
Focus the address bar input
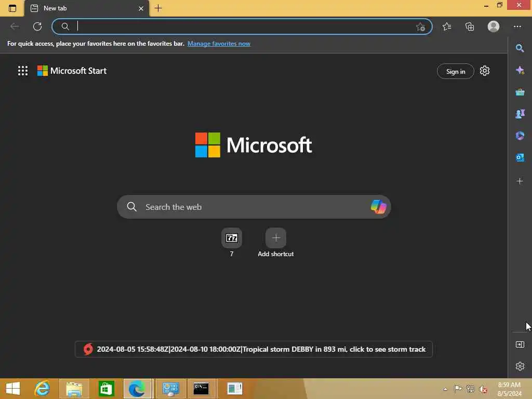(x=243, y=26)
